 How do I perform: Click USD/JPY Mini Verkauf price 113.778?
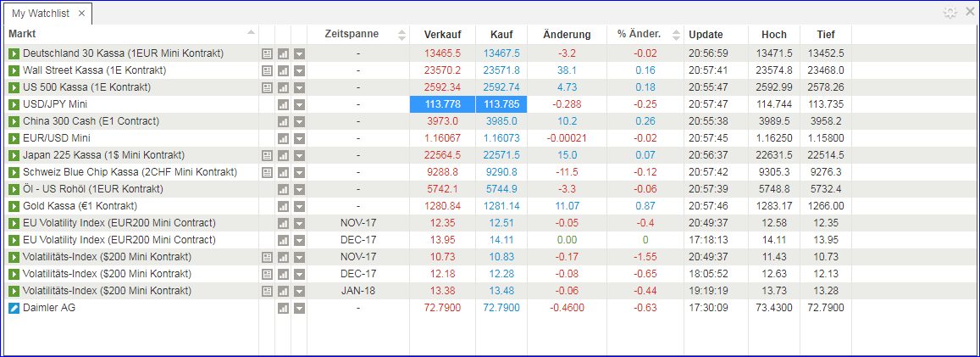click(442, 104)
